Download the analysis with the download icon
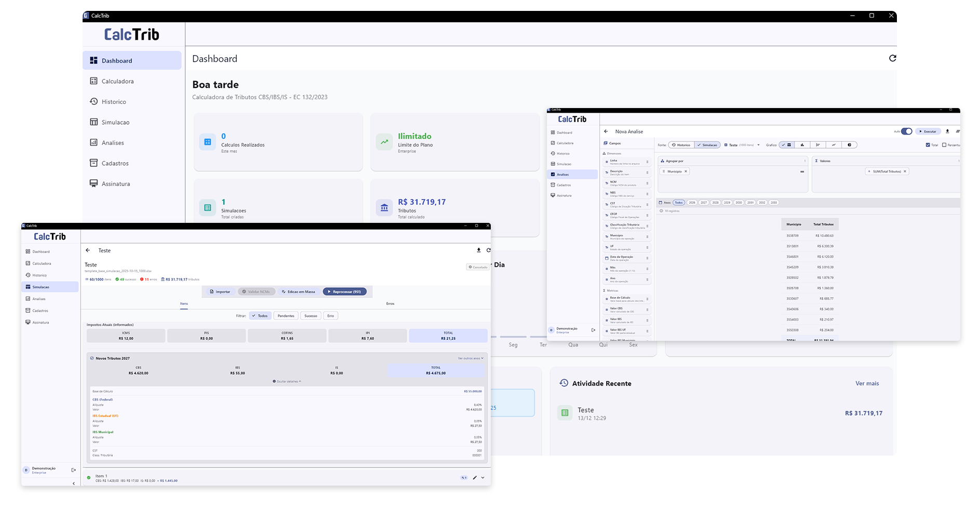The height and width of the screenshot is (505, 980). coord(947,131)
